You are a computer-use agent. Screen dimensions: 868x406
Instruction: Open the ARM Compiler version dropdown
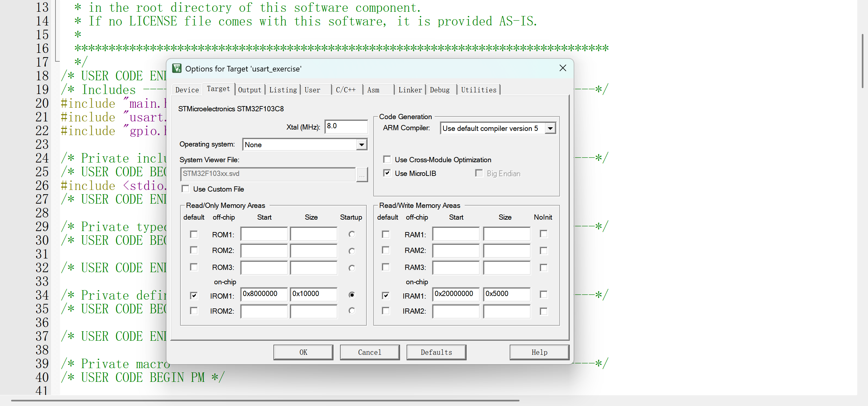click(550, 128)
